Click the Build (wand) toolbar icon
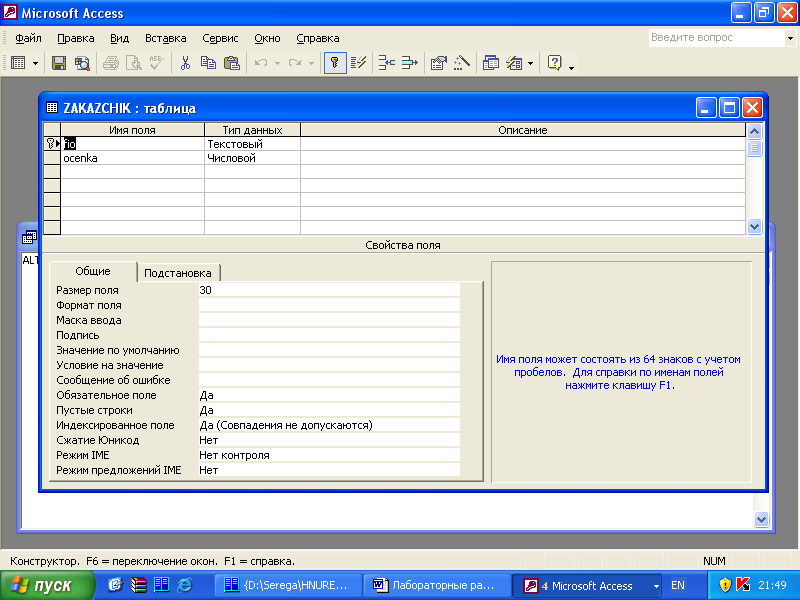 click(462, 63)
